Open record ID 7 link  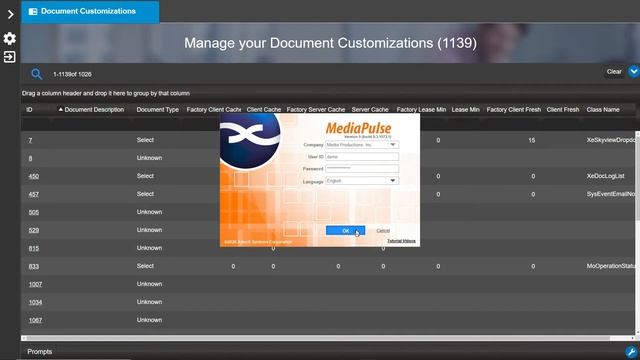tap(30, 140)
